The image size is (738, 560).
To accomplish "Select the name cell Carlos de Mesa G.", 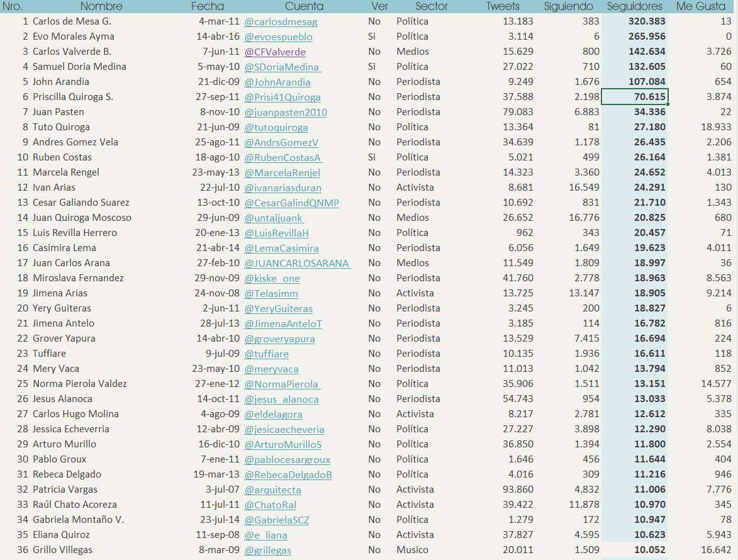I will [x=72, y=21].
